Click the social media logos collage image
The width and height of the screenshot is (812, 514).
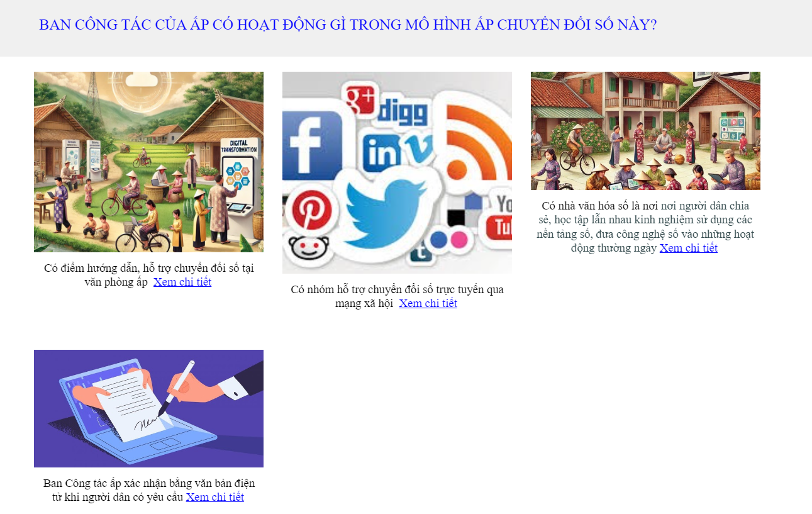pyautogui.click(x=397, y=172)
